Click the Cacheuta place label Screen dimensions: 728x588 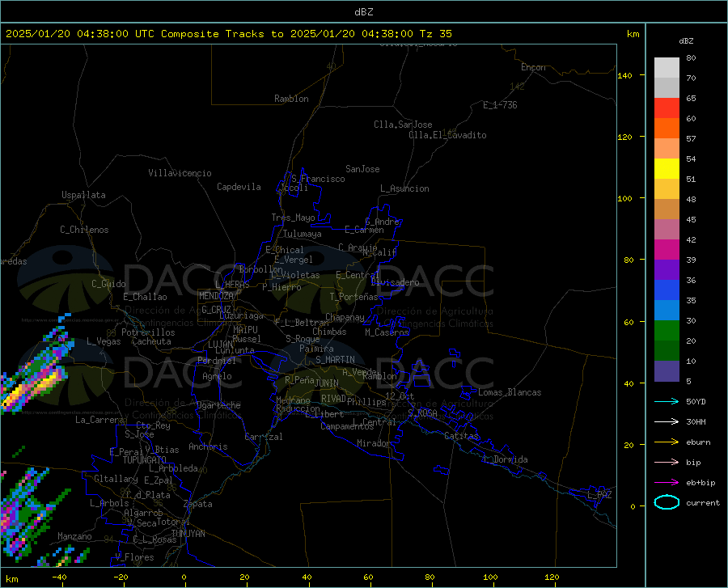(151, 341)
